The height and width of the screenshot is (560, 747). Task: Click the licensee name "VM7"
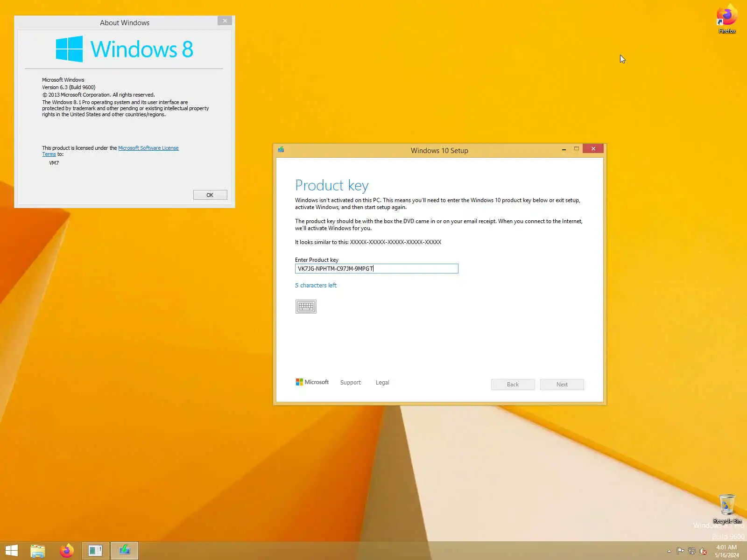54,163
